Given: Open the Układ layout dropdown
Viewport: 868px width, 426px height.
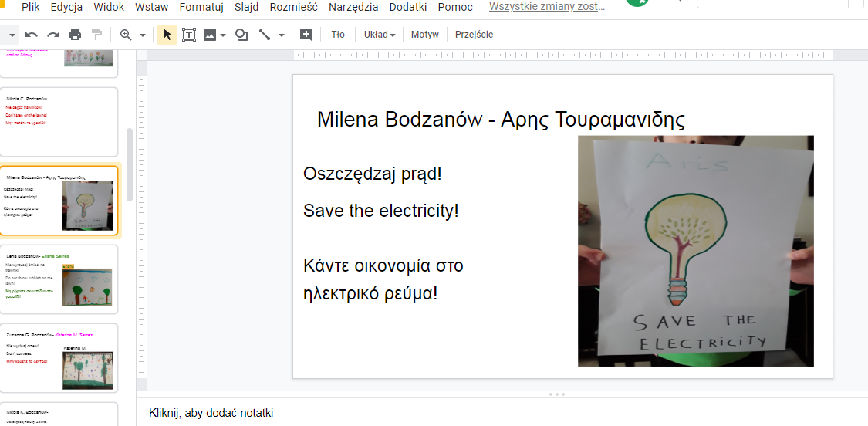Looking at the screenshot, I should click(379, 35).
